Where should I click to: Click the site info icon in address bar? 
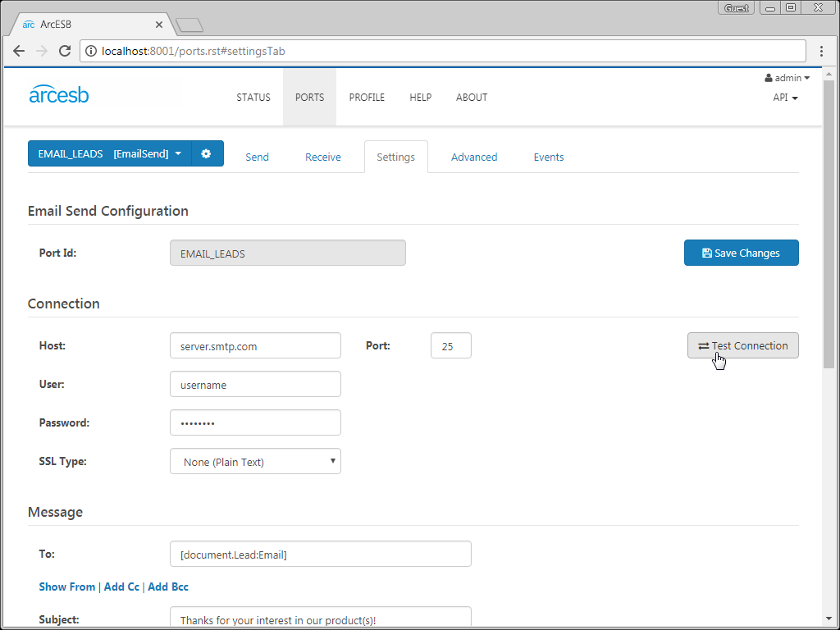[91, 51]
